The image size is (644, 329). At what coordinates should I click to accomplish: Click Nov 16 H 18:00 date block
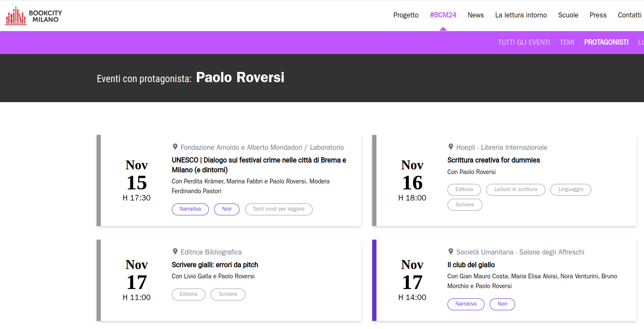tap(412, 180)
